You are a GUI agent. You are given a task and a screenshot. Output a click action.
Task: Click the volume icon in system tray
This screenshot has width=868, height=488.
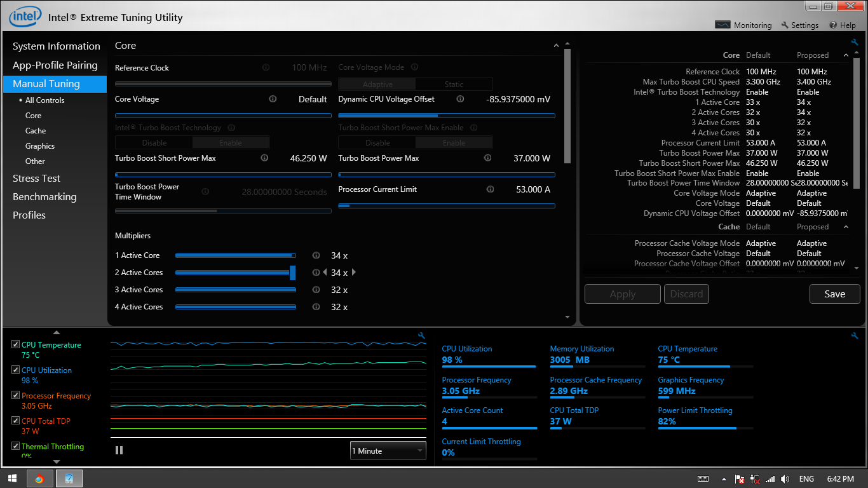point(785,478)
